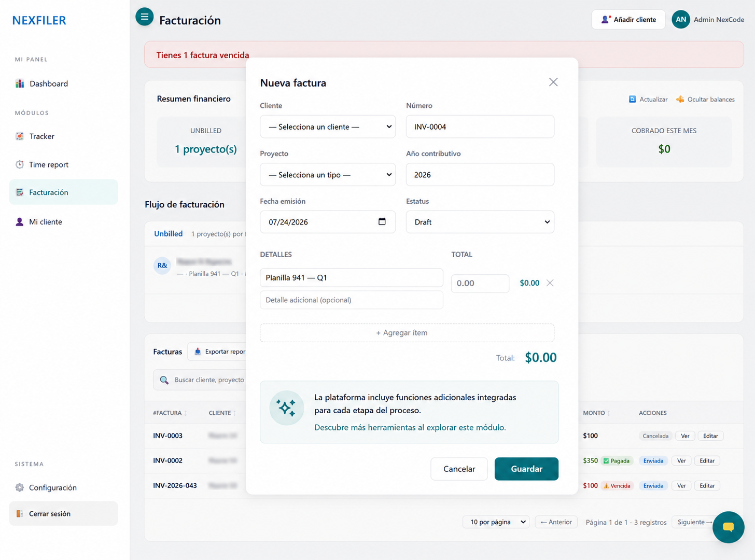Click + Agregar ítem
The image size is (755, 560).
click(x=407, y=333)
